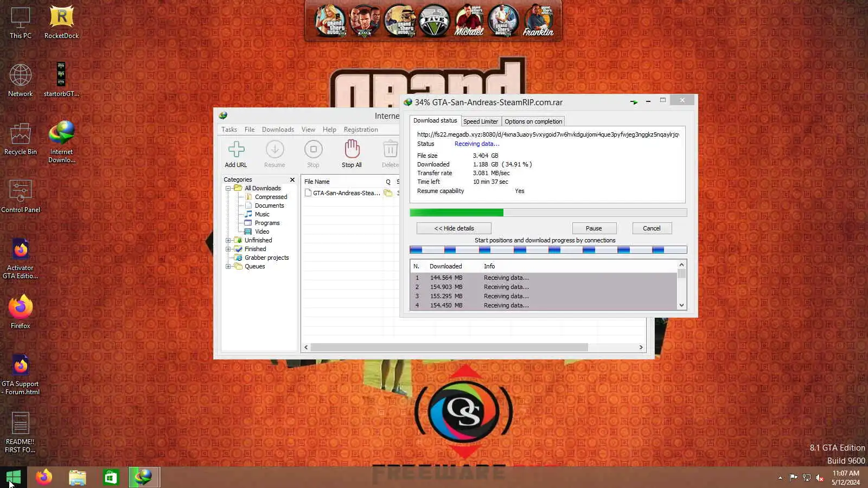
Task: Click the FIVE logo icon in the dock
Action: tap(434, 21)
